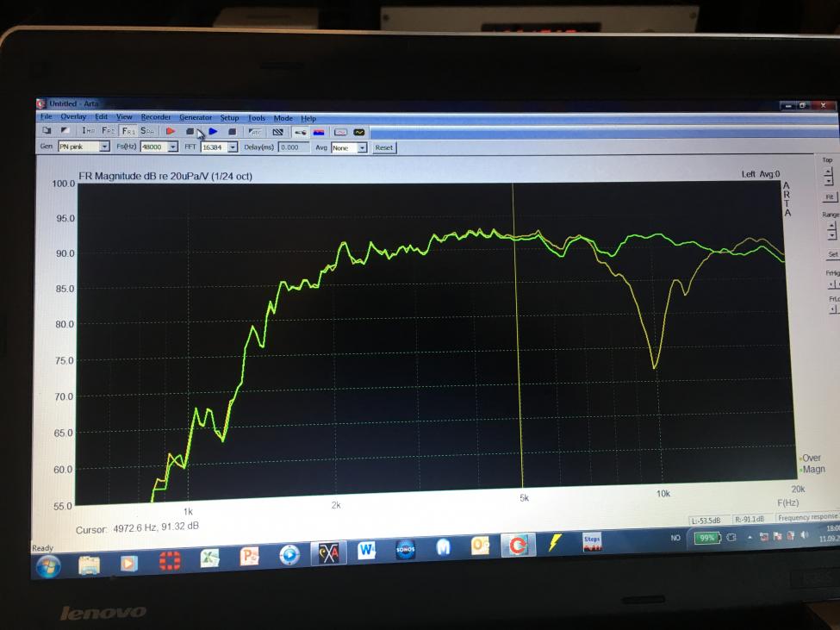Switch to Arta red C taskbar icon

pos(518,546)
